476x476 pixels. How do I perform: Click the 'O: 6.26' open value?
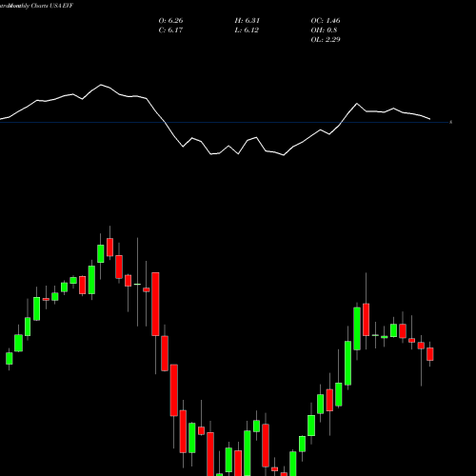pos(170,21)
